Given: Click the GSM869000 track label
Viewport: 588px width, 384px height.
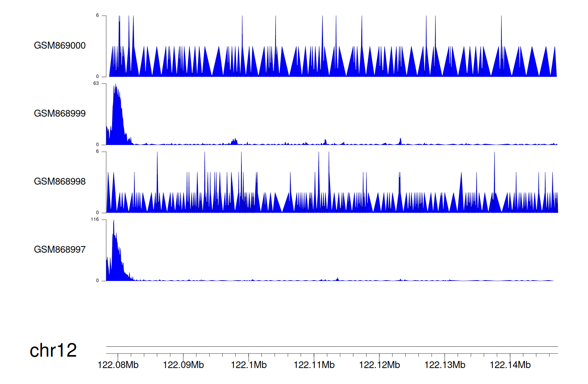Looking at the screenshot, I should point(60,45).
